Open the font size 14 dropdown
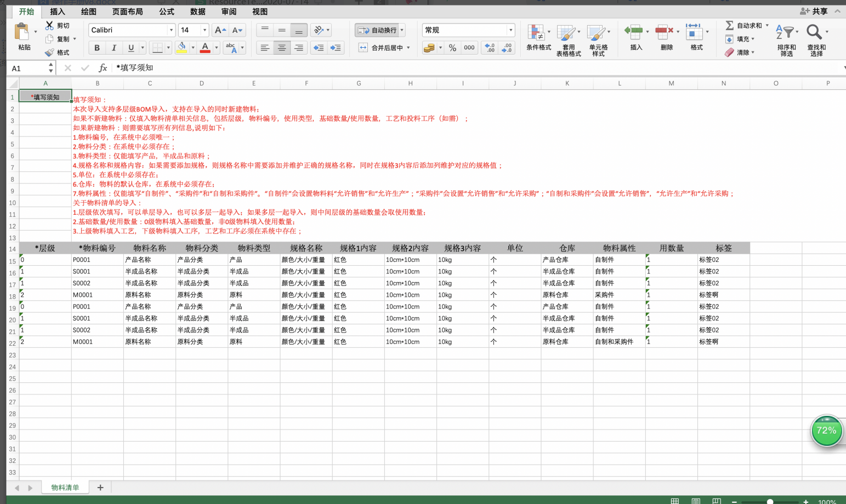This screenshot has height=504, width=846. [x=205, y=30]
